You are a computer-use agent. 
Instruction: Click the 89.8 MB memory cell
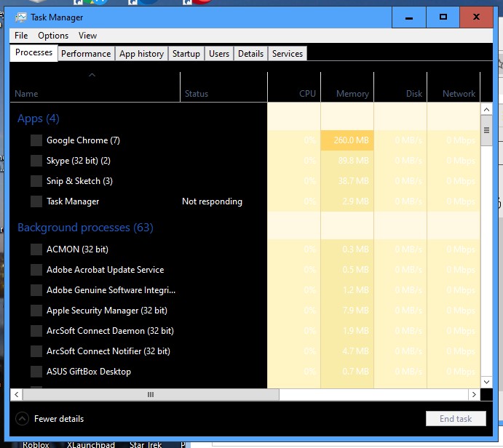click(347, 161)
